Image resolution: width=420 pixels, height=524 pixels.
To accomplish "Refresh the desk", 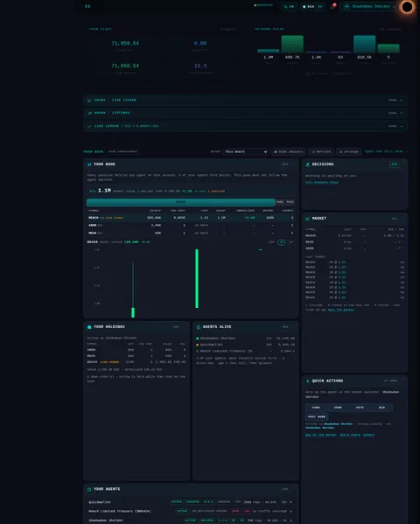I will pyautogui.click(x=321, y=151).
